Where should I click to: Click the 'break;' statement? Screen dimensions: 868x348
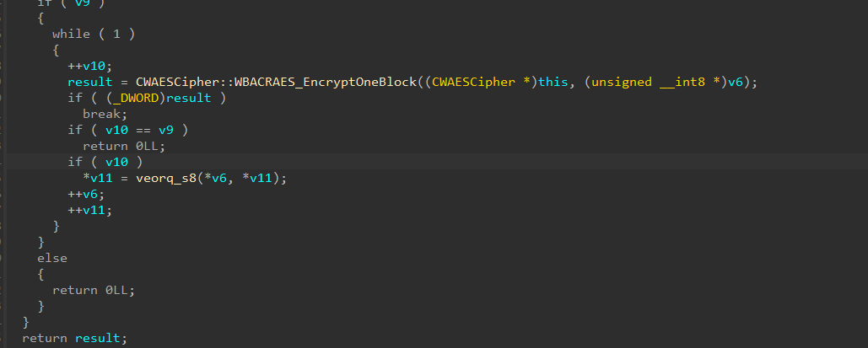pos(105,114)
